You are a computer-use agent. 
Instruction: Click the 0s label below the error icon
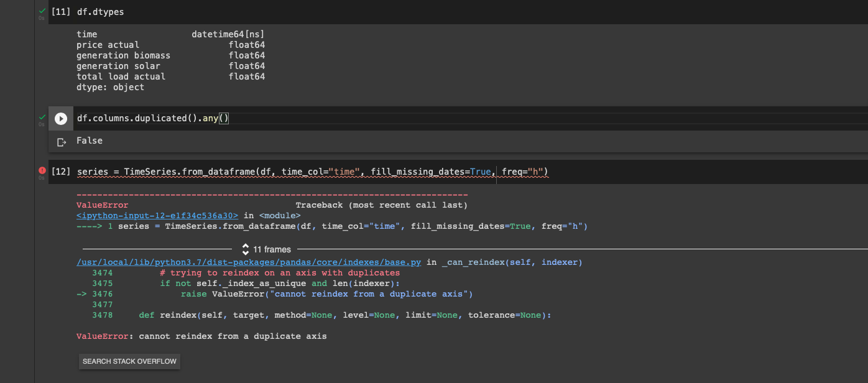(41, 178)
